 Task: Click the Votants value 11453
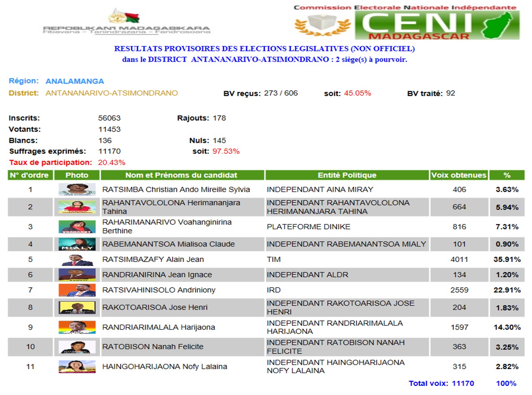pyautogui.click(x=109, y=129)
